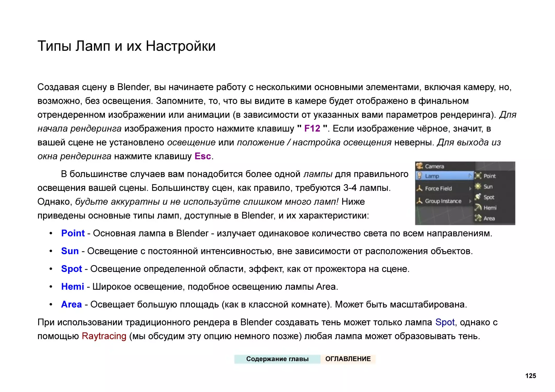Click the Blender Add menu screenshot image
The width and height of the screenshot is (555, 392).
click(x=465, y=193)
